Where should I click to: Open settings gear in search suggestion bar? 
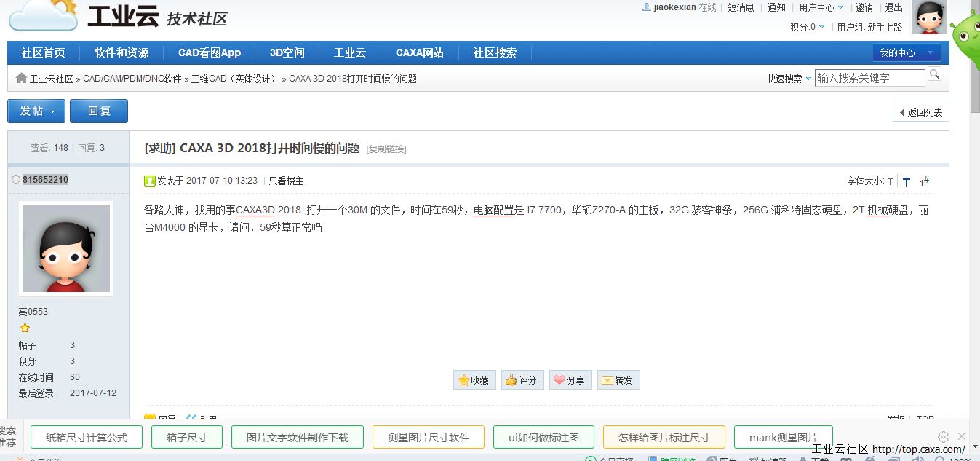pos(944,437)
